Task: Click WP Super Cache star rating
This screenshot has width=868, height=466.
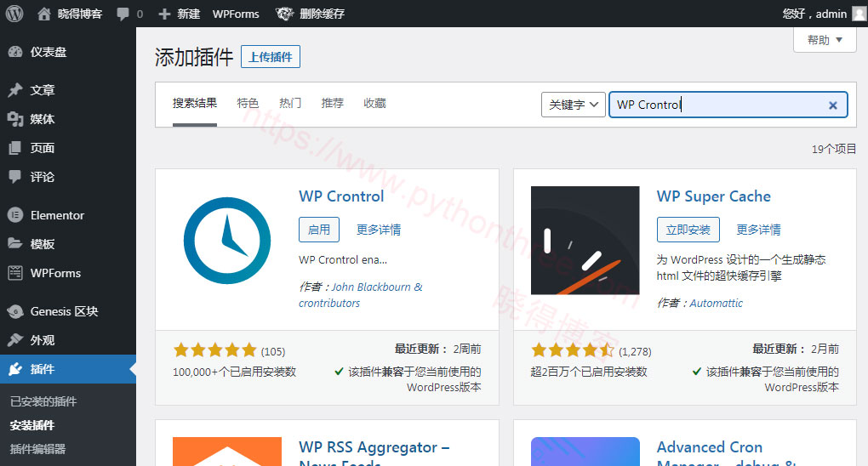Action: tap(573, 350)
